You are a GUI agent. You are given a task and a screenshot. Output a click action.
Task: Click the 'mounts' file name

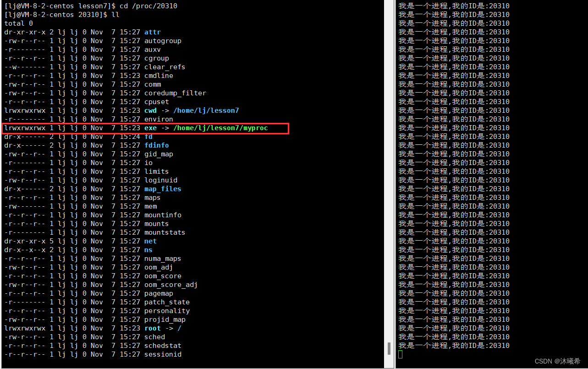tap(156, 224)
